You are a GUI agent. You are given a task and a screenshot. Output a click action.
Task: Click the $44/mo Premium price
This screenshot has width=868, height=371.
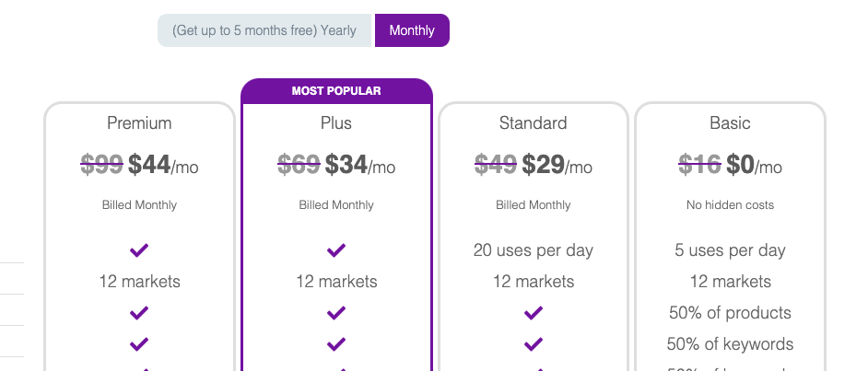tap(163, 165)
